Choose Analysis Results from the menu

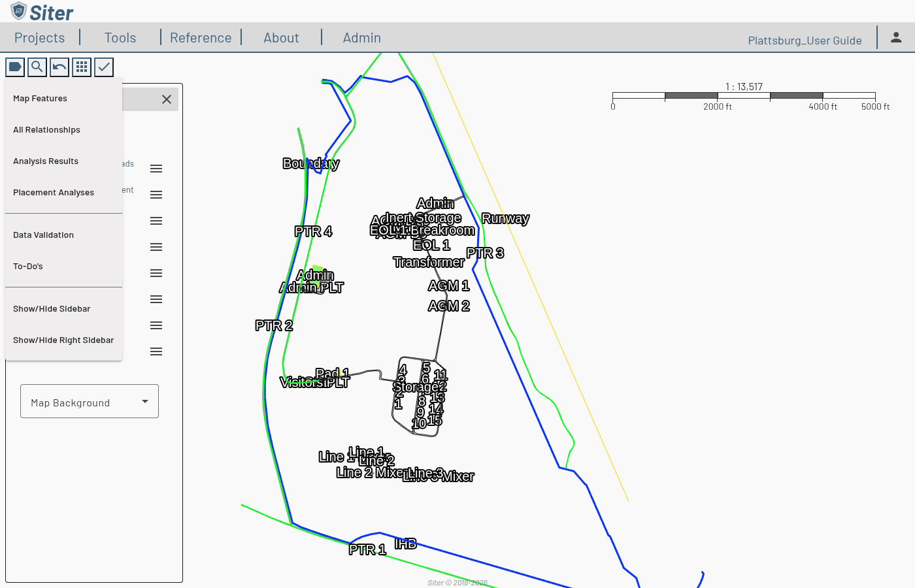63,161
